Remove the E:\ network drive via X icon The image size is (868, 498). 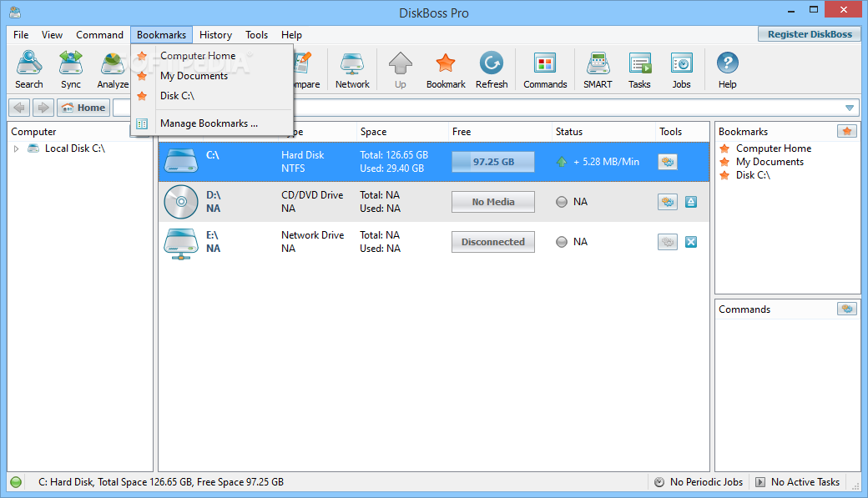[x=691, y=242]
